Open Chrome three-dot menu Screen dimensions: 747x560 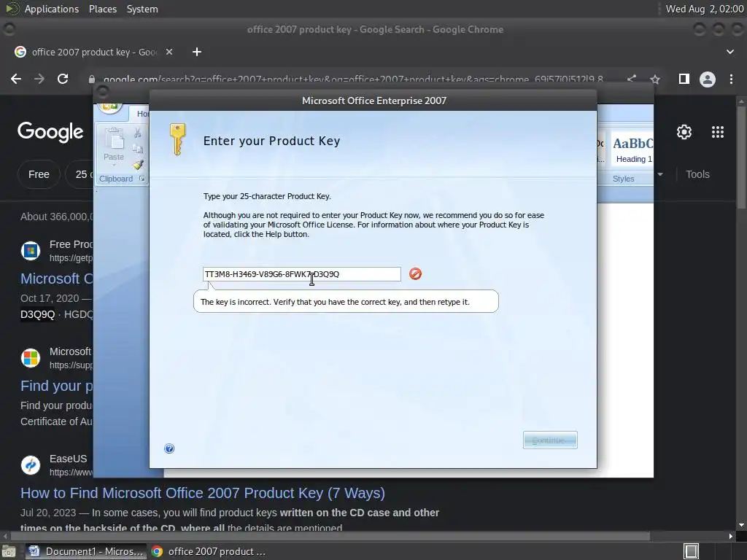click(731, 79)
